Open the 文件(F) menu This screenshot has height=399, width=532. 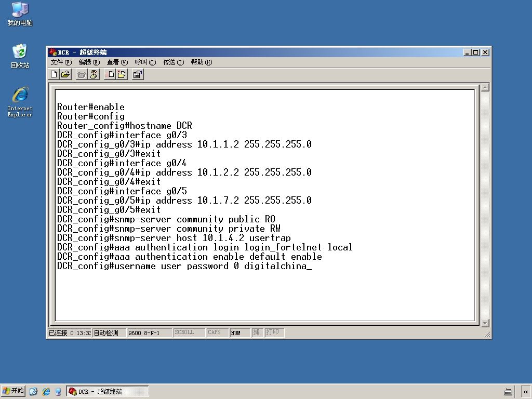(x=61, y=62)
